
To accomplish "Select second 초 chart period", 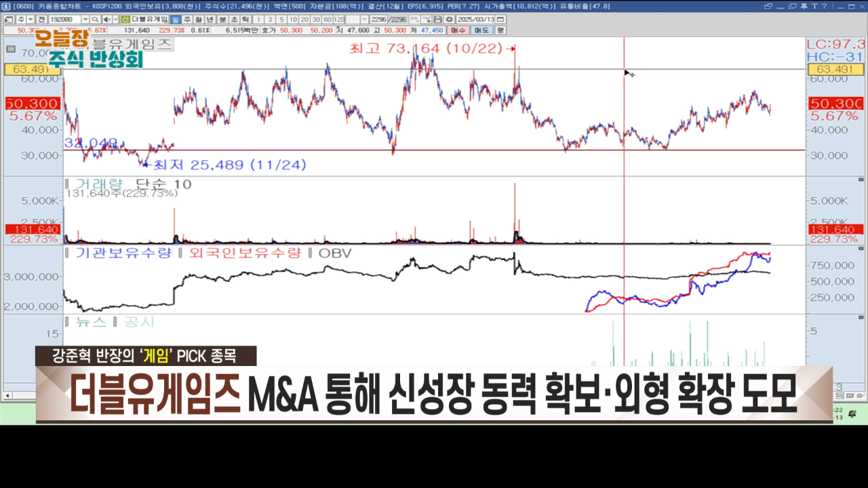I will coord(233,20).
